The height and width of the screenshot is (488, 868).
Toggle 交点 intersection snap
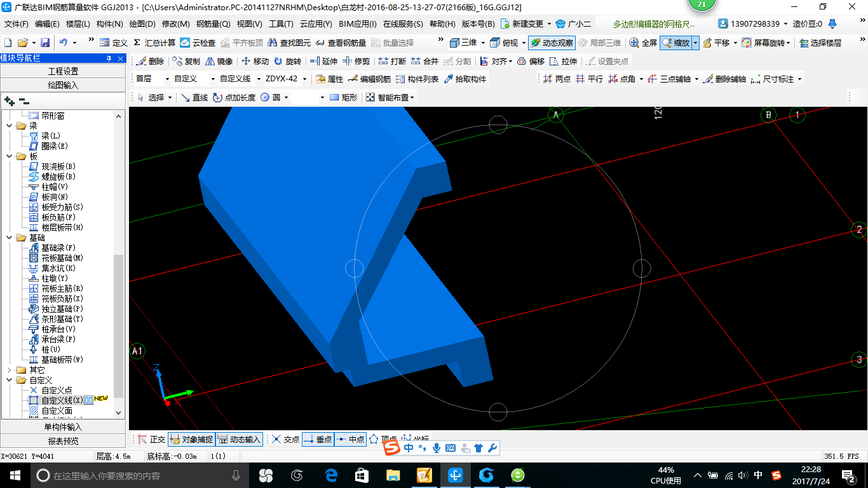[x=285, y=439]
